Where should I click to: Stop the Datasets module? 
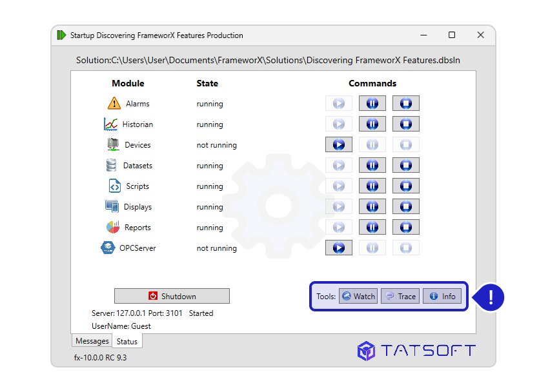406,166
